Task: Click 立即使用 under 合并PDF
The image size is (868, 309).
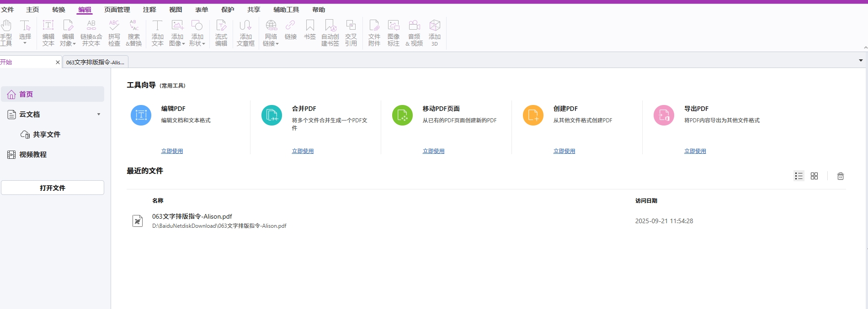Action: 303,151
